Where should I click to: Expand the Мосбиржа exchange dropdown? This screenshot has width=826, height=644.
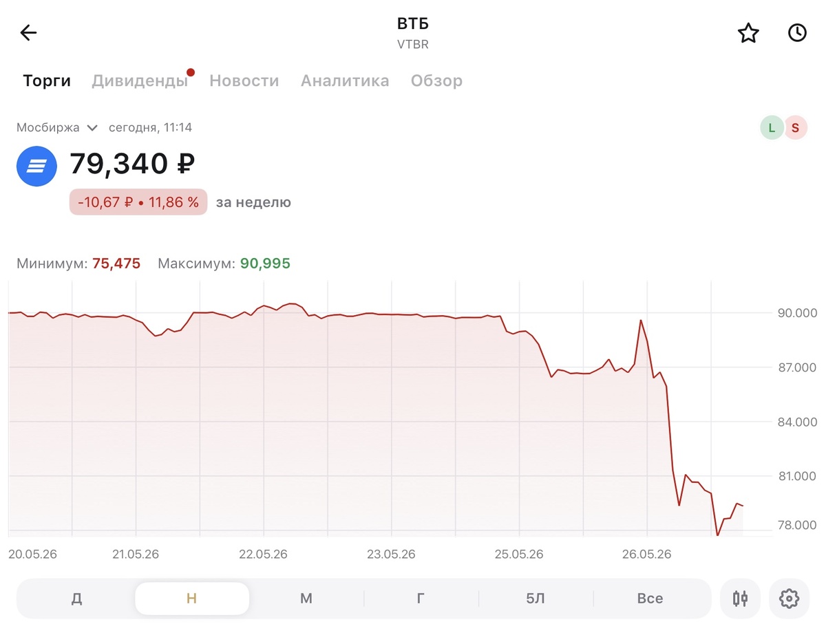click(58, 127)
